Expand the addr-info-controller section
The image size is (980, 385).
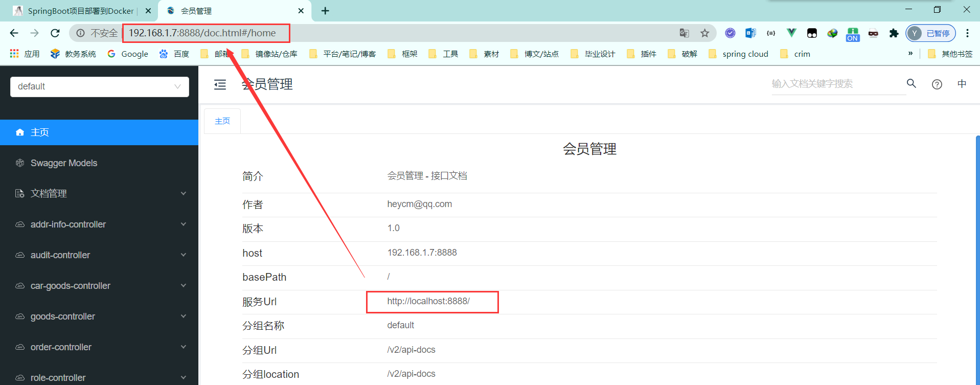click(99, 224)
